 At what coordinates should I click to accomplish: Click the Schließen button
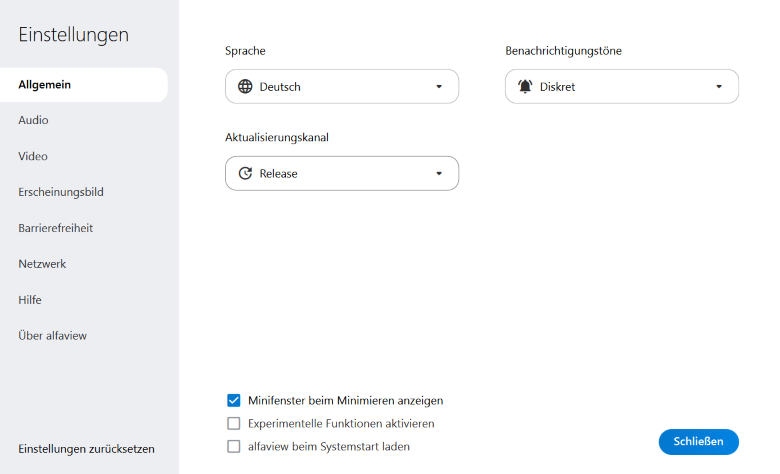point(698,441)
